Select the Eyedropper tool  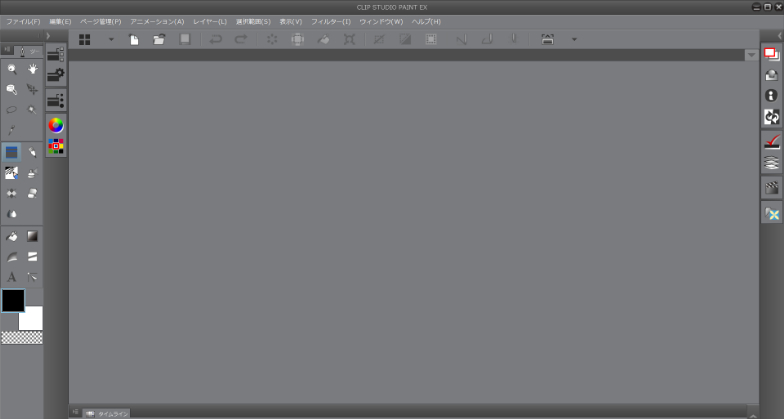coord(12,130)
